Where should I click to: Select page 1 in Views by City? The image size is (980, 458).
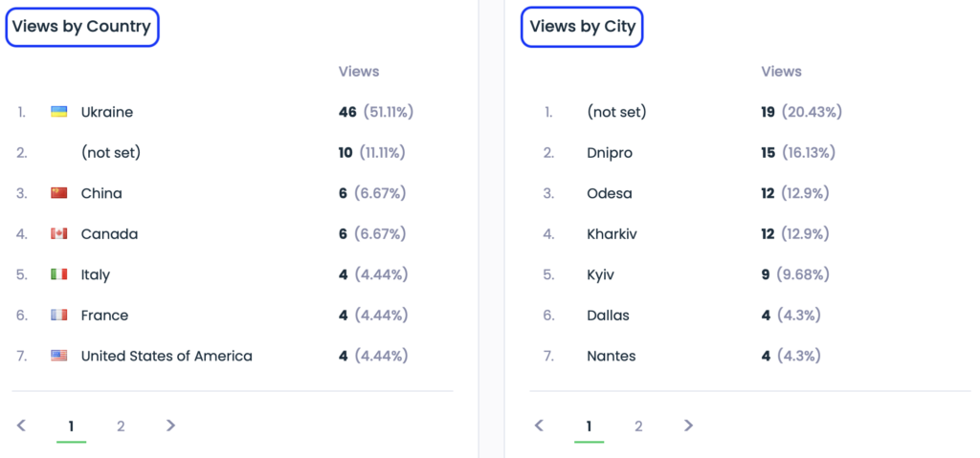coord(589,426)
